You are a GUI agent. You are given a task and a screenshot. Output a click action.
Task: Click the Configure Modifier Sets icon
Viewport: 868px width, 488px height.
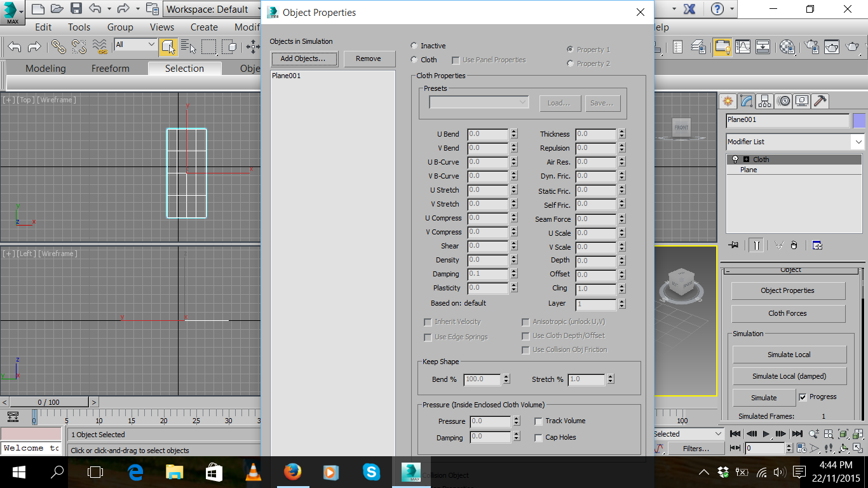pos(817,245)
